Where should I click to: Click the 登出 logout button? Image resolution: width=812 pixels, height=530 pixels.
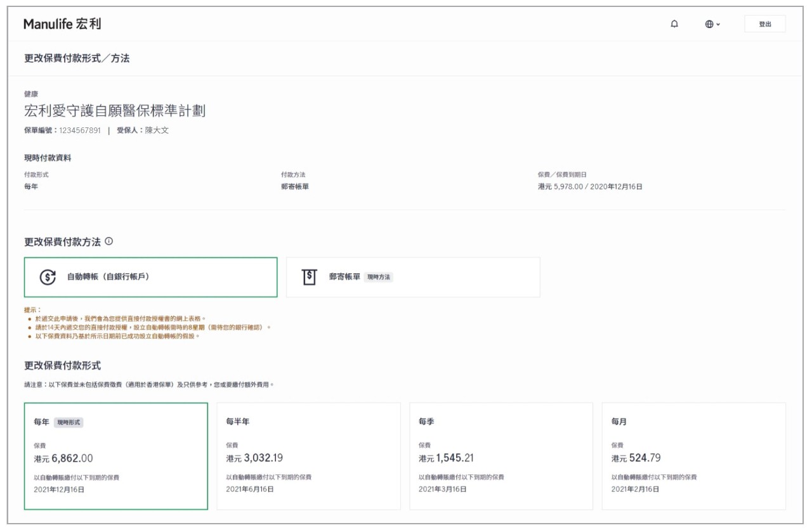tap(765, 24)
